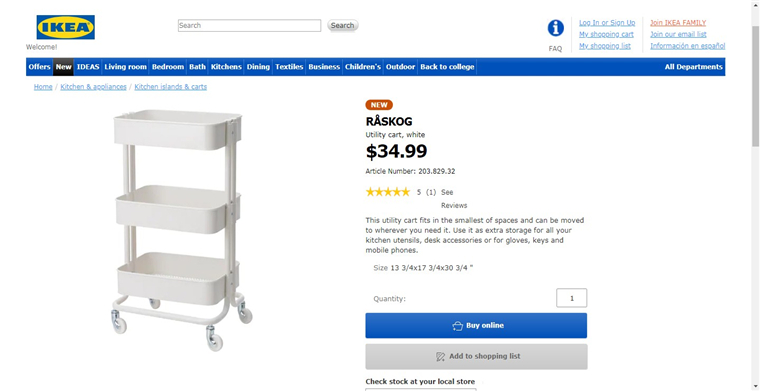Click the Join IKEA FAMILY link
This screenshot has width=760, height=391.
678,22
